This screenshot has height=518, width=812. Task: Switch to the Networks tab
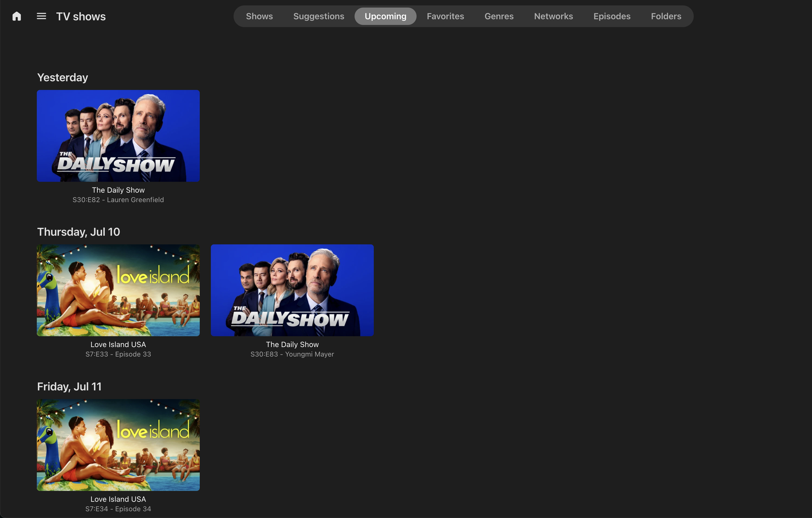553,16
